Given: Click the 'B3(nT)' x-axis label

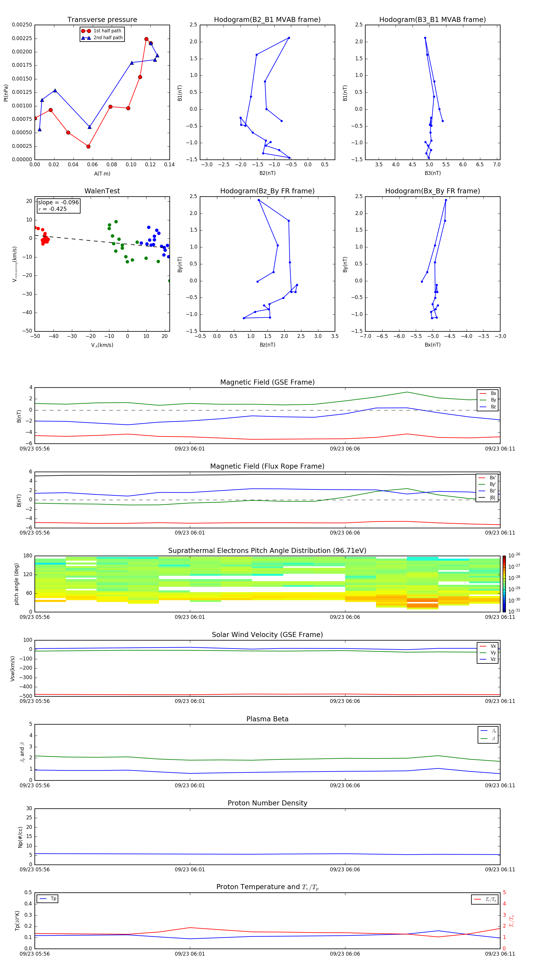Looking at the screenshot, I should (x=432, y=173).
